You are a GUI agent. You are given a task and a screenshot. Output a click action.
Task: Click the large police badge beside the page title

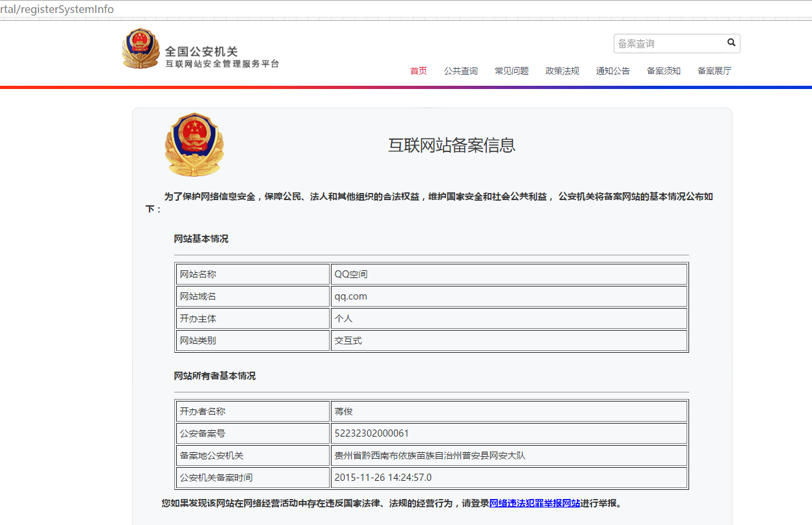coord(193,144)
